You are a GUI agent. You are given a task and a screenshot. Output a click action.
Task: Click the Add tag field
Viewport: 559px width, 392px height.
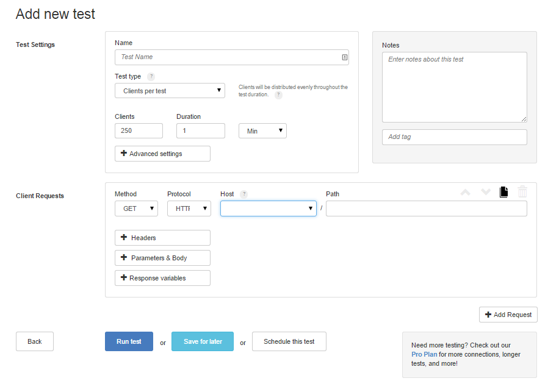point(454,137)
